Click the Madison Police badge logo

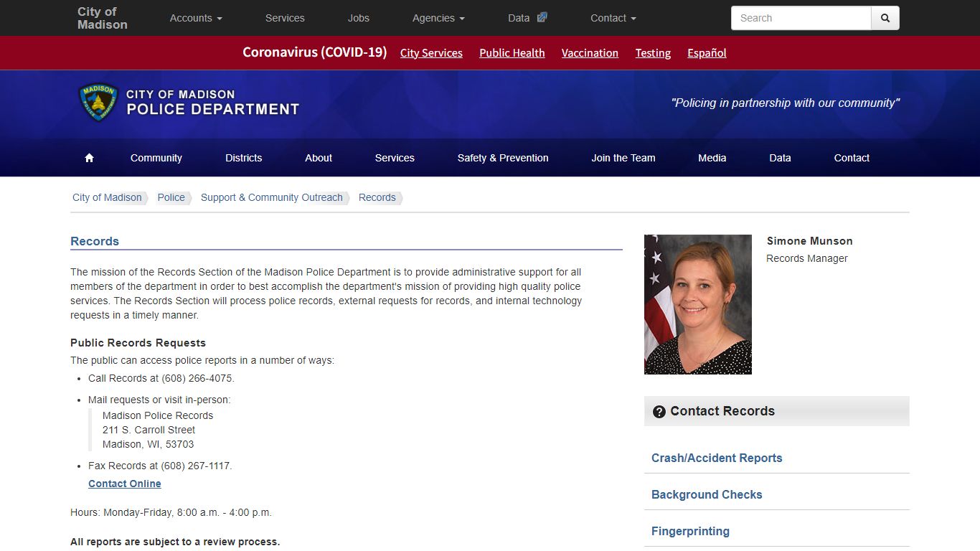pyautogui.click(x=98, y=103)
